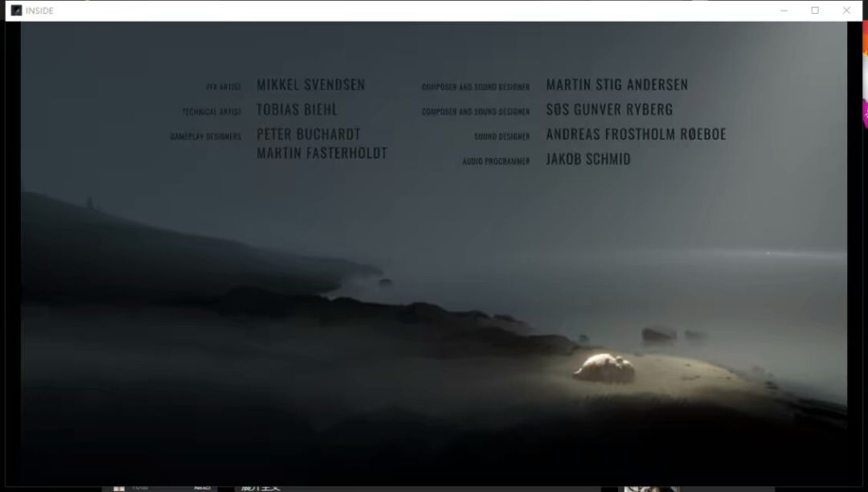868x492 pixels.
Task: Select the MARTIN STIG ANDERSEN credit
Action: [x=616, y=84]
